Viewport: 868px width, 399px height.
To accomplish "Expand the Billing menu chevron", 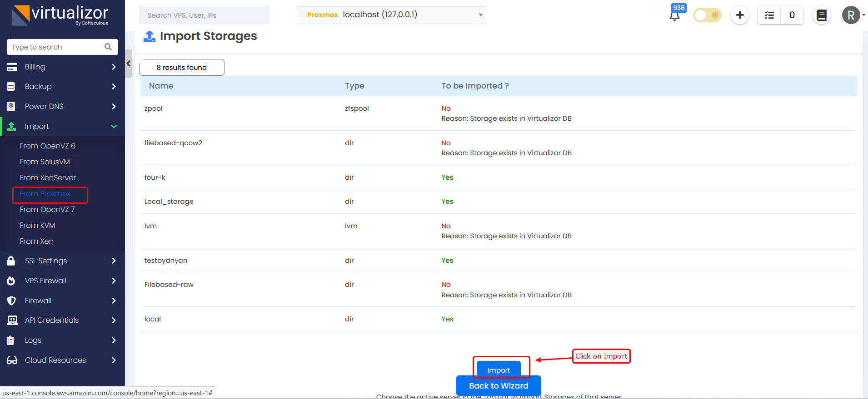I will (x=114, y=67).
